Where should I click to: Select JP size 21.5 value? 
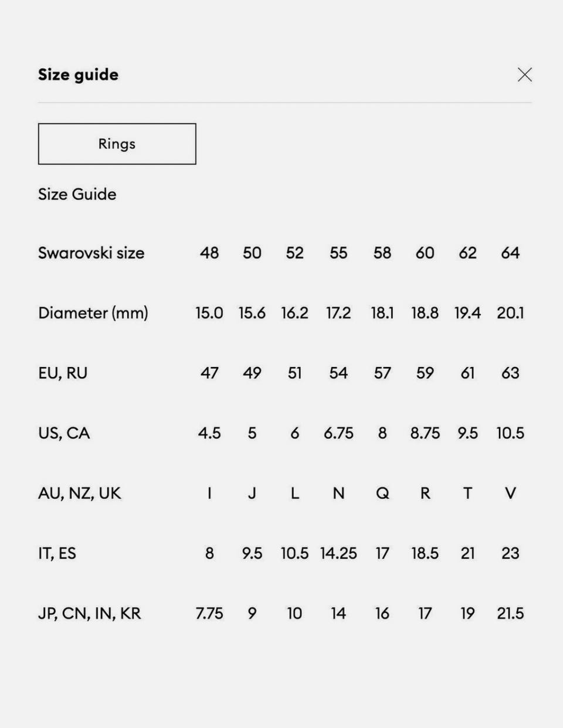[510, 613]
